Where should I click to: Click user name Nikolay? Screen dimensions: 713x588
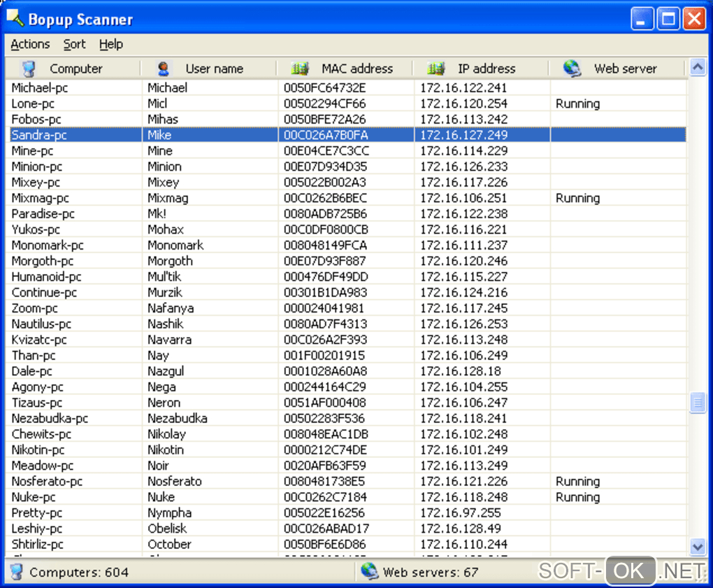coord(167,434)
